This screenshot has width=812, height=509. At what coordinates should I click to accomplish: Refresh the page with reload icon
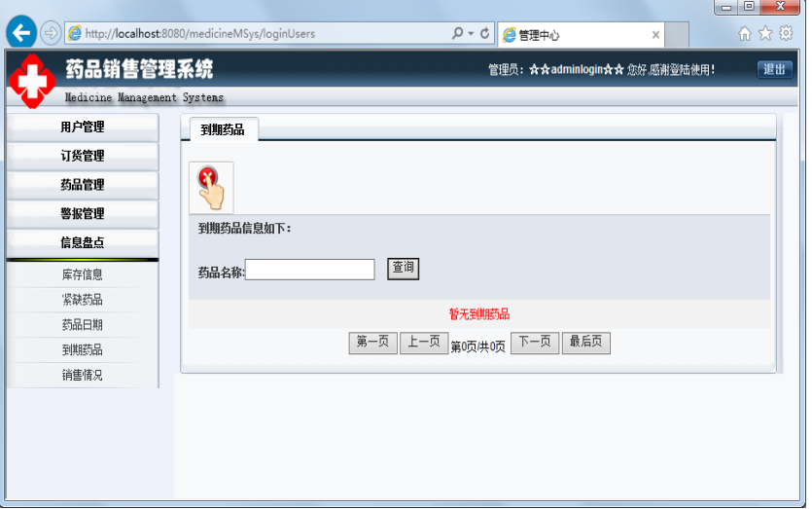pyautogui.click(x=484, y=34)
